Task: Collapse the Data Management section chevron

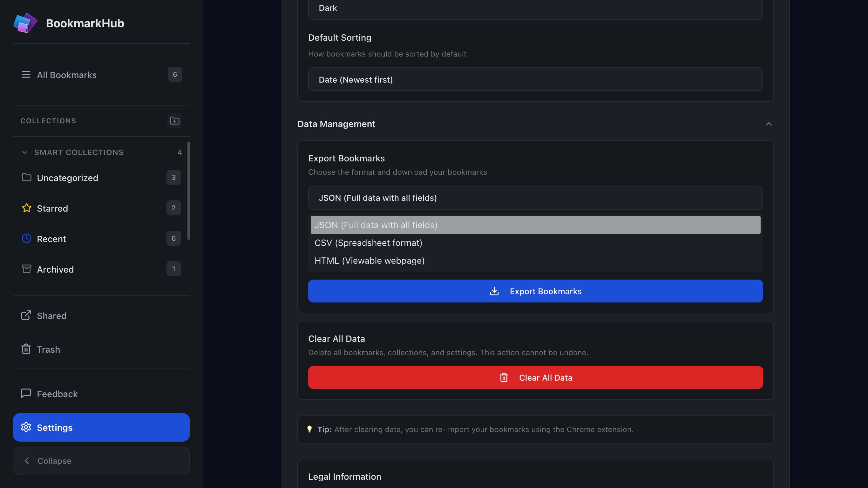Action: pos(769,124)
